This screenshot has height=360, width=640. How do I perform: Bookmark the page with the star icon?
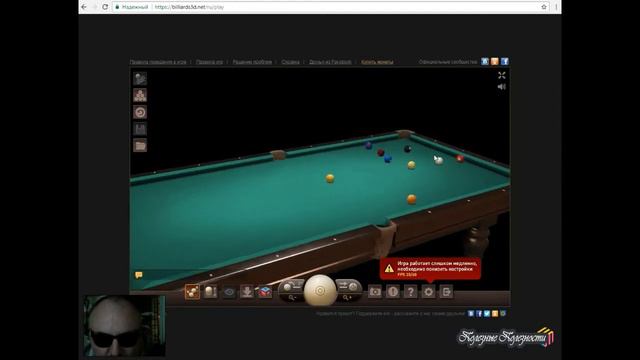544,7
